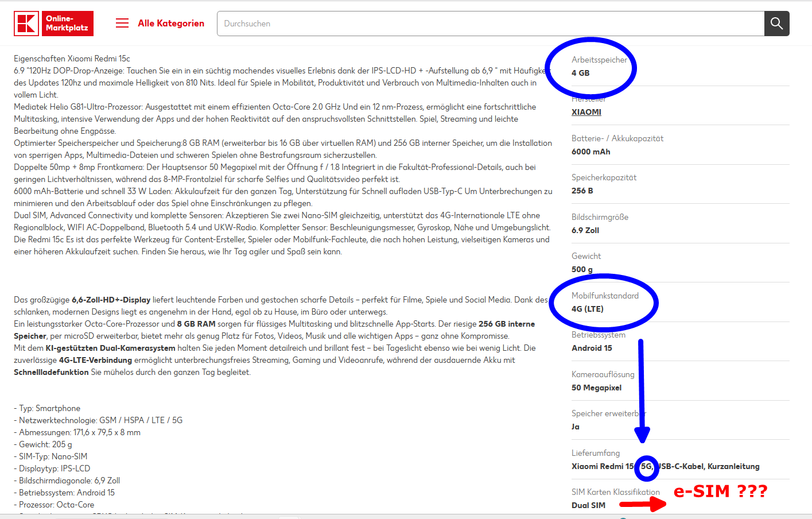812x519 pixels.
Task: Open the Kaufland logo home link
Action: [26, 24]
